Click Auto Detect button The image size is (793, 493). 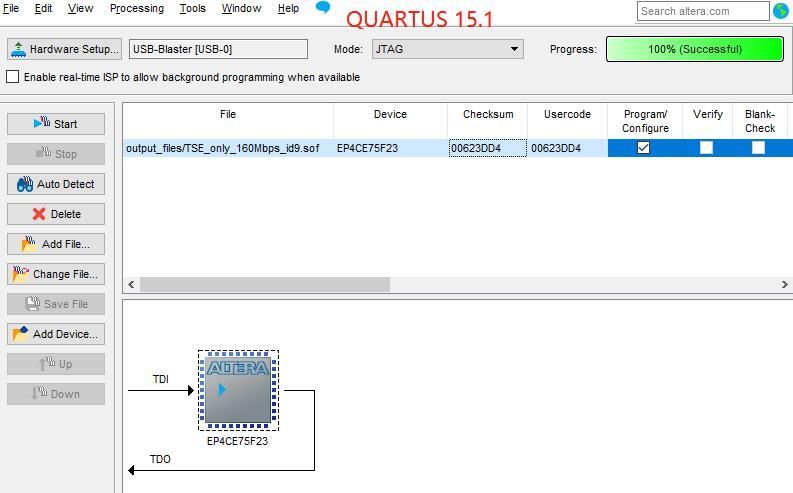(x=56, y=184)
